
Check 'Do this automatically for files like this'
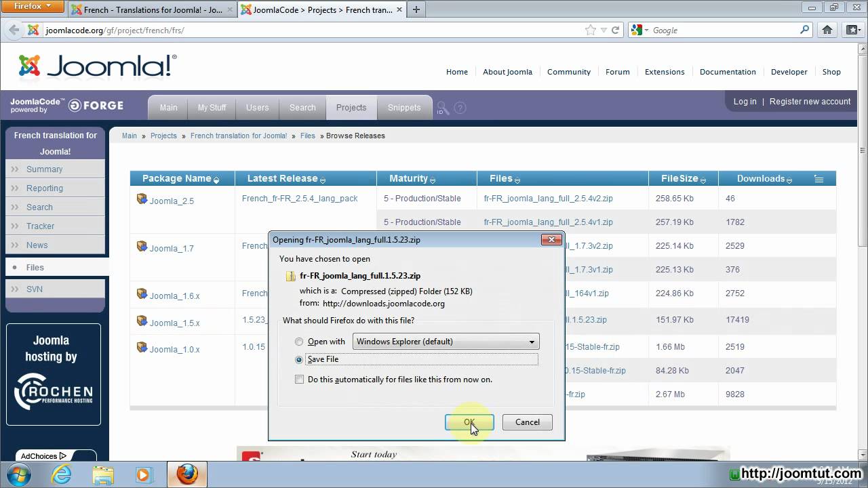(299, 380)
